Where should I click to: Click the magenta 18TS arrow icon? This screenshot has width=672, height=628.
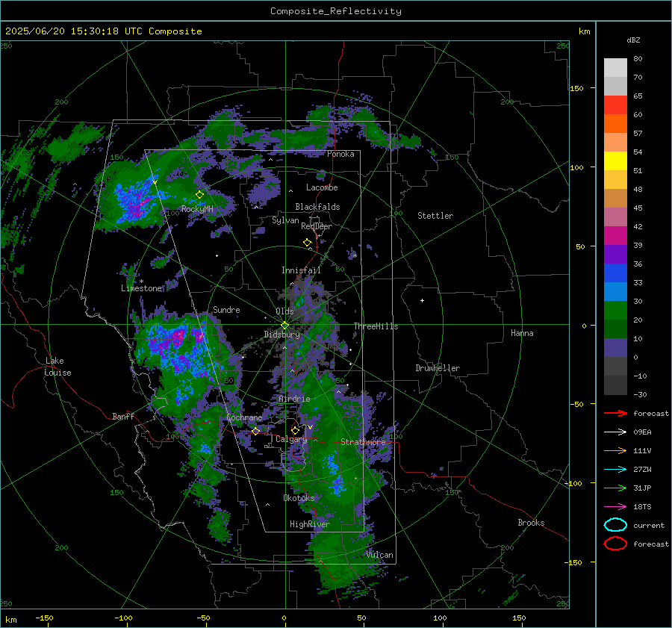pos(615,507)
